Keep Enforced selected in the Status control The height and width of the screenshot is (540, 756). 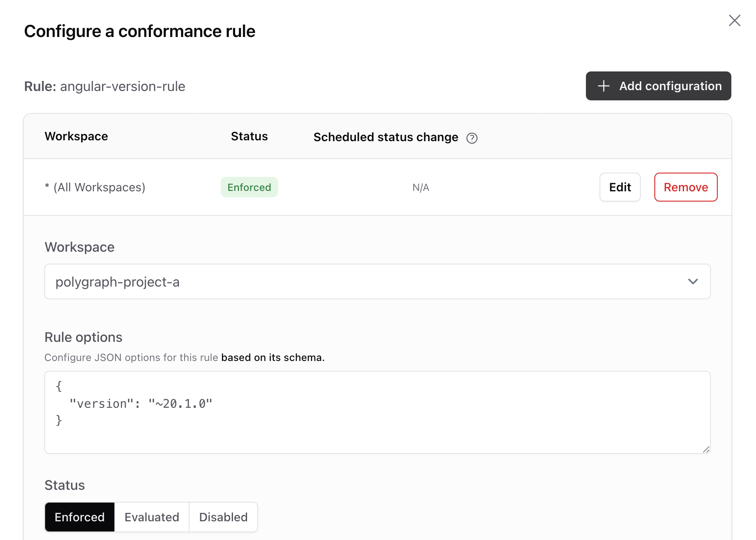pos(80,517)
